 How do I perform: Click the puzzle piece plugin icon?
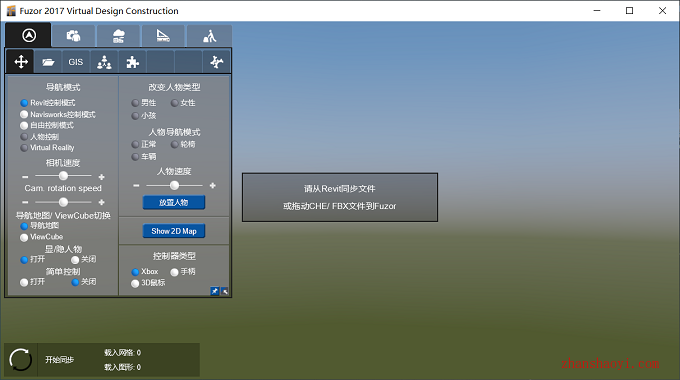pyautogui.click(x=132, y=62)
